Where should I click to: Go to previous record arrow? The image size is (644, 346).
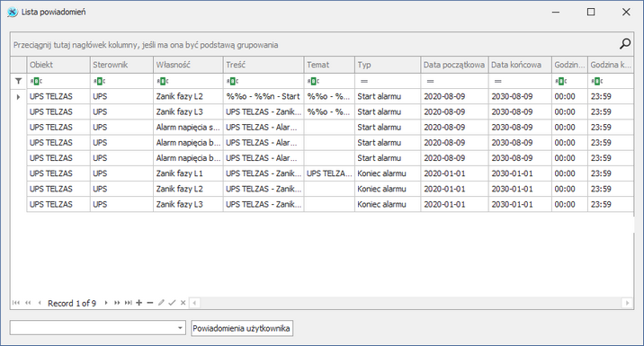(x=40, y=303)
